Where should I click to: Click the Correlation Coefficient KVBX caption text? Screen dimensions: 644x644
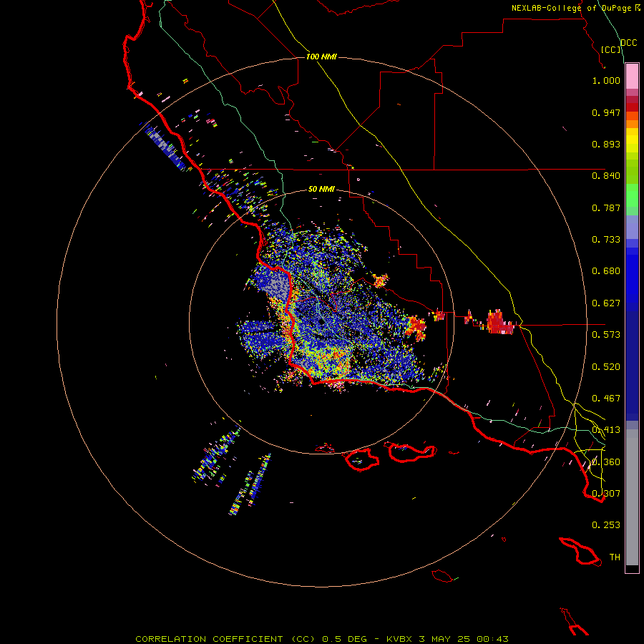click(322, 639)
